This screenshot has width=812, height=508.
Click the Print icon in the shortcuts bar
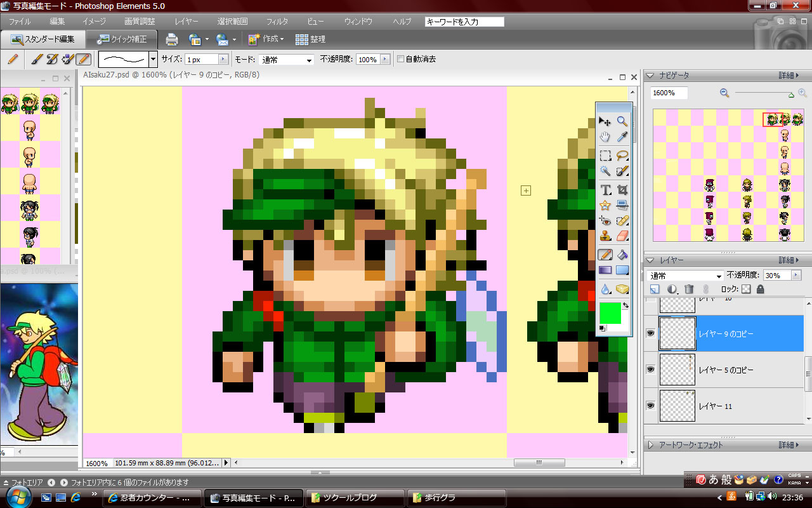[172, 39]
